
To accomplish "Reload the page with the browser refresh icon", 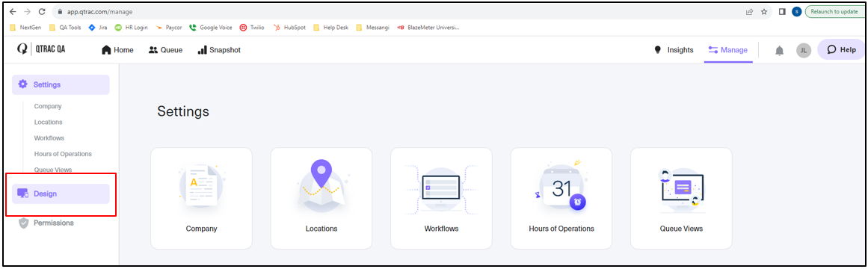I will tap(42, 12).
